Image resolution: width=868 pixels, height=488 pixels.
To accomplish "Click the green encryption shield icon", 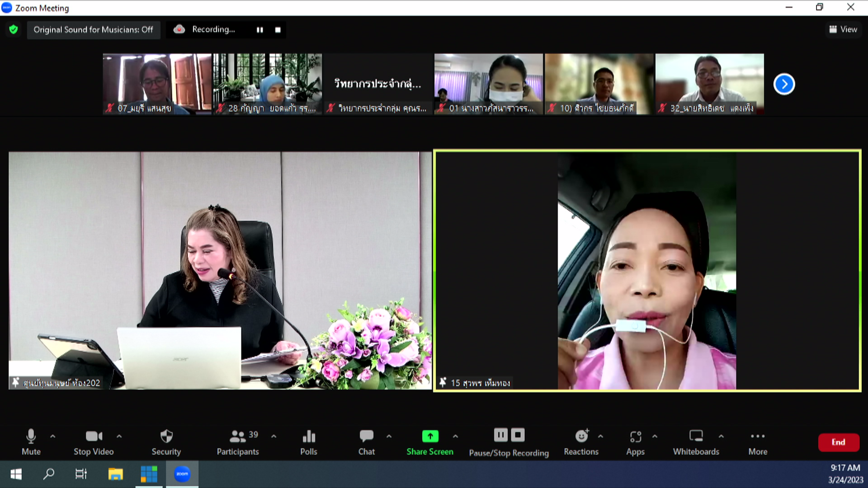I will pyautogui.click(x=14, y=30).
